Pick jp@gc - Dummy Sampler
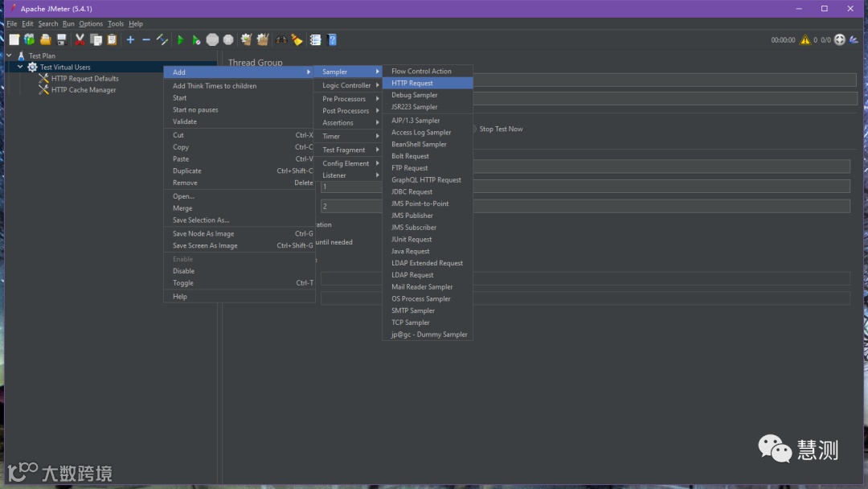 tap(428, 335)
